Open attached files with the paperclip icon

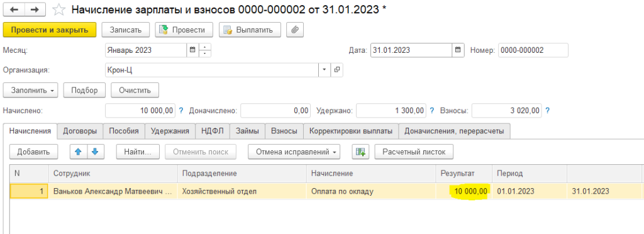(295, 30)
